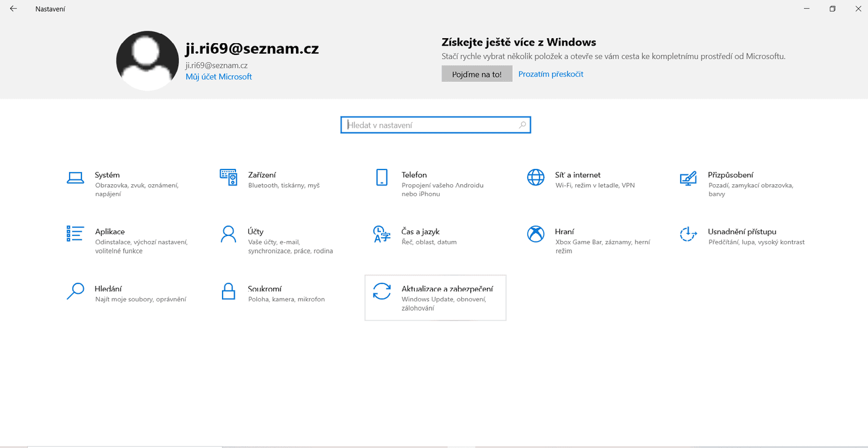Image resolution: width=868 pixels, height=448 pixels.
Task: Select the Síť a internet title
Action: pyautogui.click(x=578, y=175)
